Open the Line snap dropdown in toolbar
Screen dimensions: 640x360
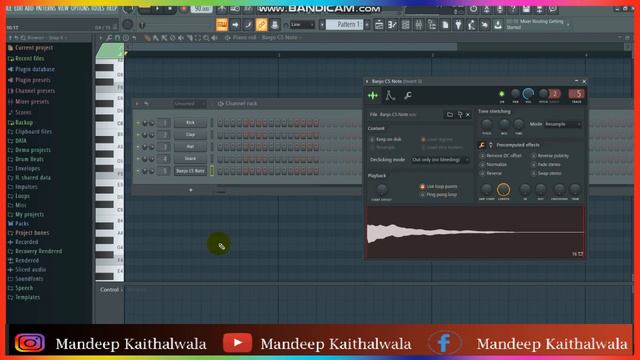(302, 25)
